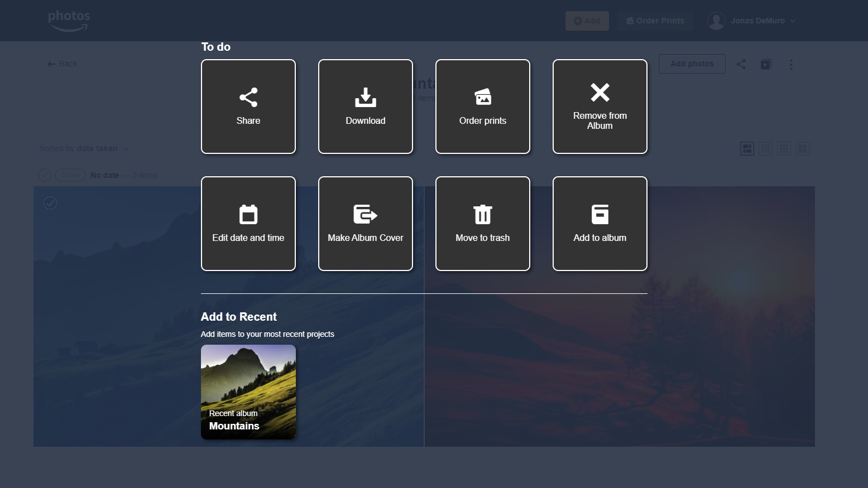Toggle the checkmark on the first mountain photo

pyautogui.click(x=50, y=203)
